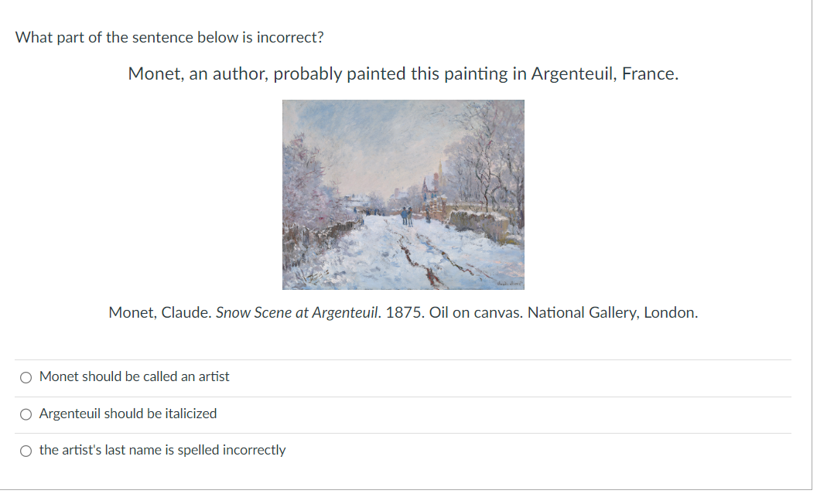This screenshot has width=834, height=504.
Task: Click the artist signature in the painting corner
Action: [509, 285]
